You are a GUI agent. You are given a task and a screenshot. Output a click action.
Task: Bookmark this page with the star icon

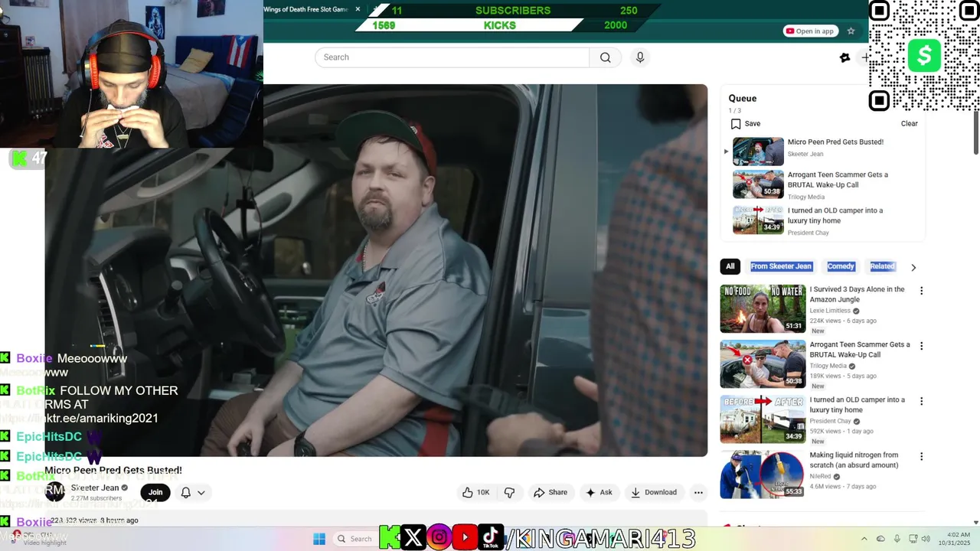(851, 31)
